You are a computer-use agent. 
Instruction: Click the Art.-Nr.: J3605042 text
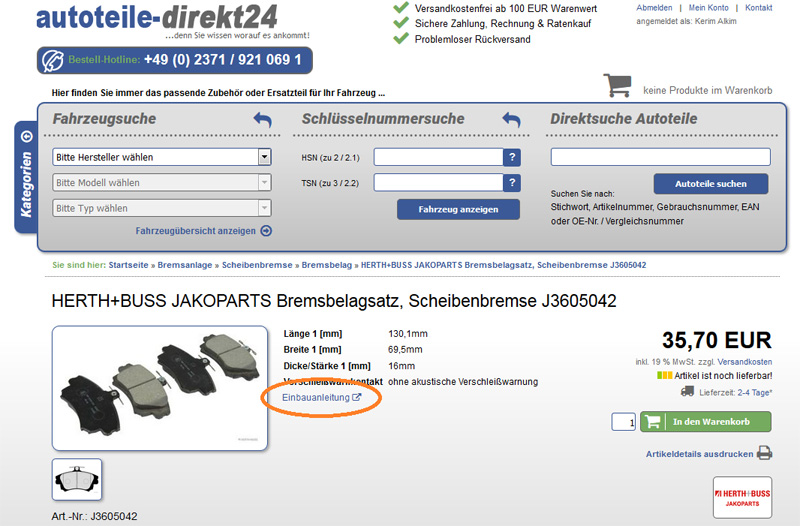click(x=94, y=516)
